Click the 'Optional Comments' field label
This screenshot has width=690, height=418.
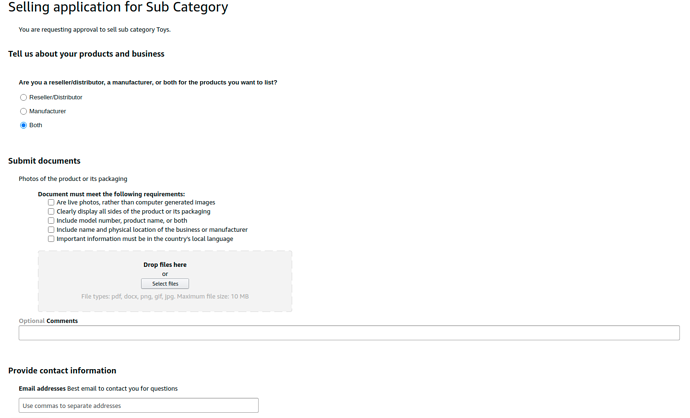(x=48, y=321)
